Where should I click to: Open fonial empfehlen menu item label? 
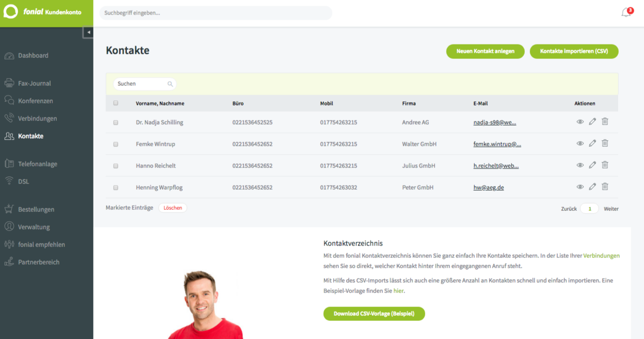point(41,245)
